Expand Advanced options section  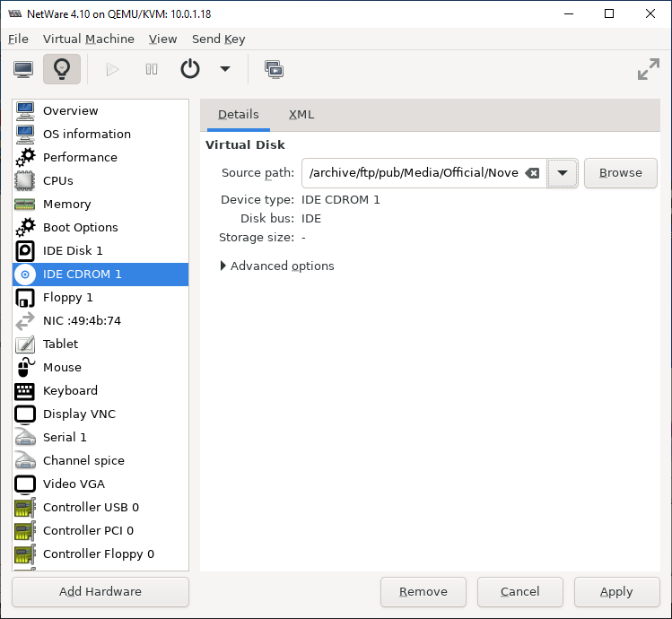pyautogui.click(x=277, y=266)
